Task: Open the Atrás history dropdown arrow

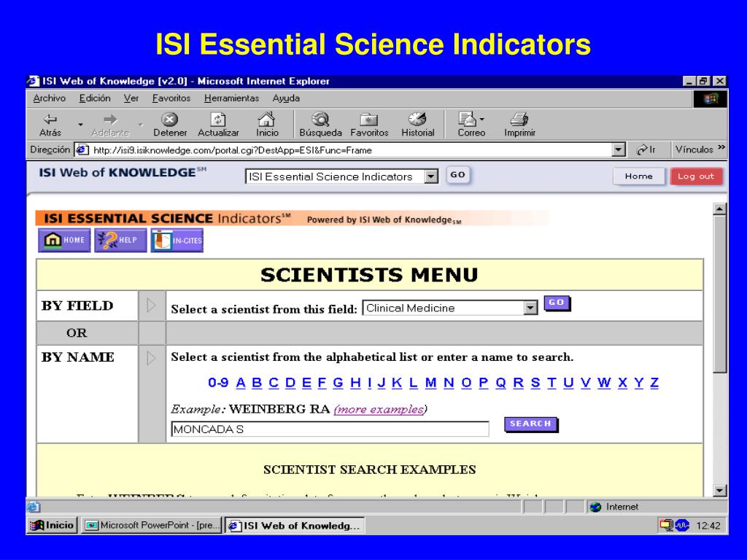Action: (x=80, y=125)
